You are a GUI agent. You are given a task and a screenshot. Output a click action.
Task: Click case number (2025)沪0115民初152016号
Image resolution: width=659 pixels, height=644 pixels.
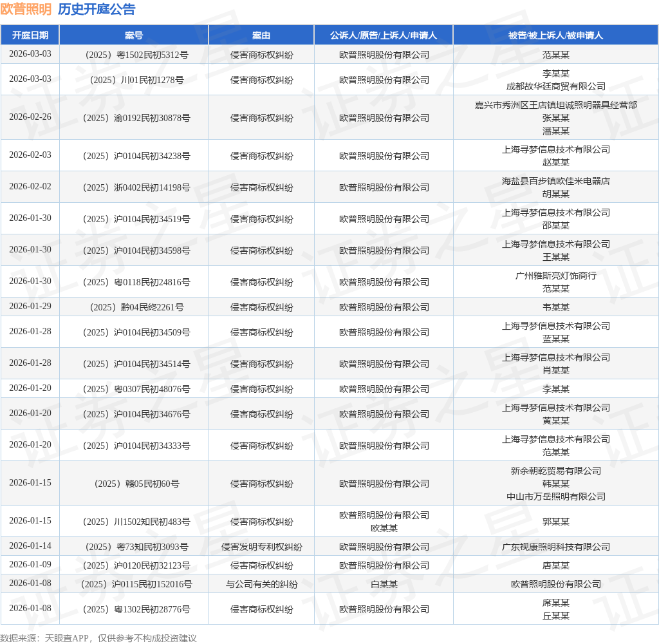coord(136,584)
